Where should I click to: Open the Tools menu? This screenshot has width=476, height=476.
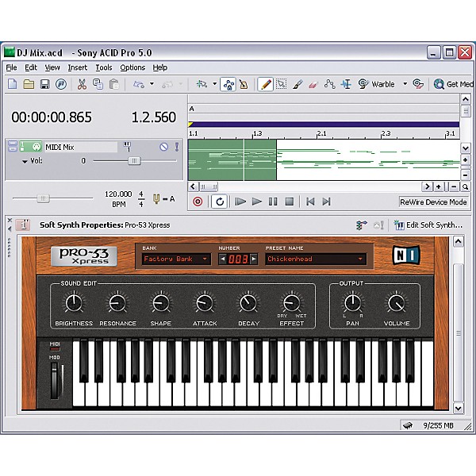[104, 67]
